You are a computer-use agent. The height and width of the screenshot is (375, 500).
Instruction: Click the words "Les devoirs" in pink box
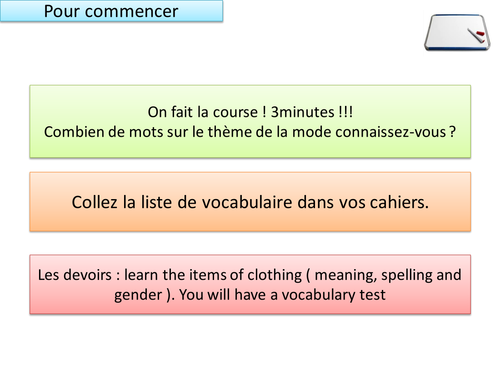tap(75, 275)
